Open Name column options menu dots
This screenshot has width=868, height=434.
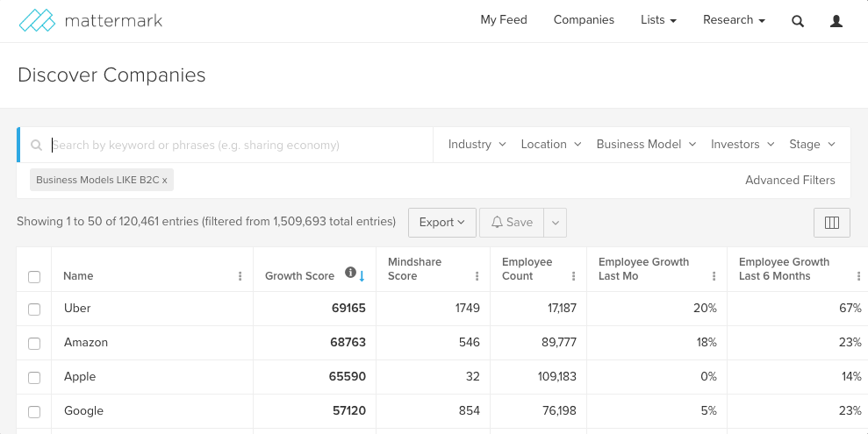click(x=240, y=276)
